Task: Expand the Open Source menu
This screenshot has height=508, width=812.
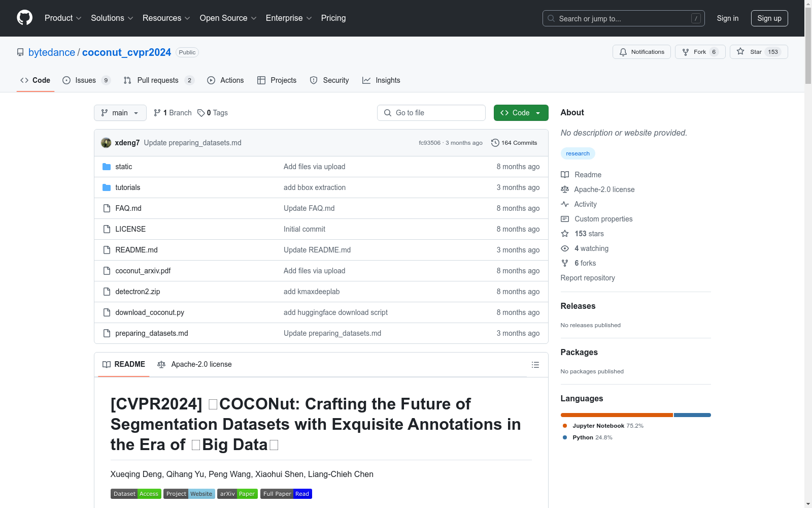Action: (x=228, y=18)
